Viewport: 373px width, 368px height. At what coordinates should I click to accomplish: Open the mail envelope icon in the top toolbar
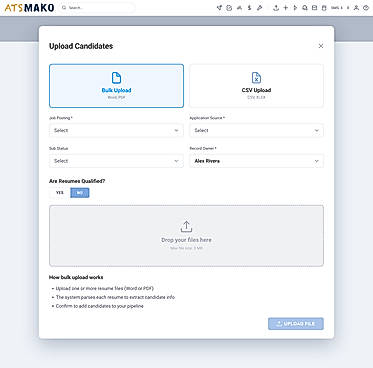point(314,8)
